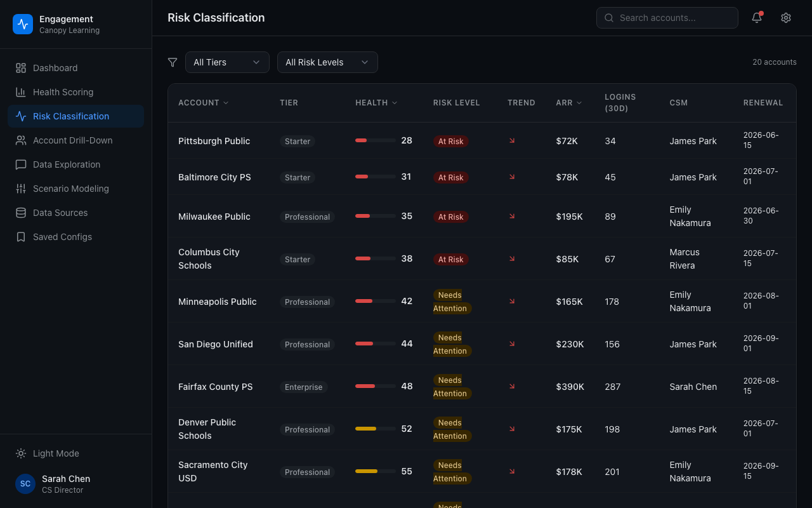Click Fairfax County PS health bar
The height and width of the screenshot is (508, 812).
tap(375, 386)
